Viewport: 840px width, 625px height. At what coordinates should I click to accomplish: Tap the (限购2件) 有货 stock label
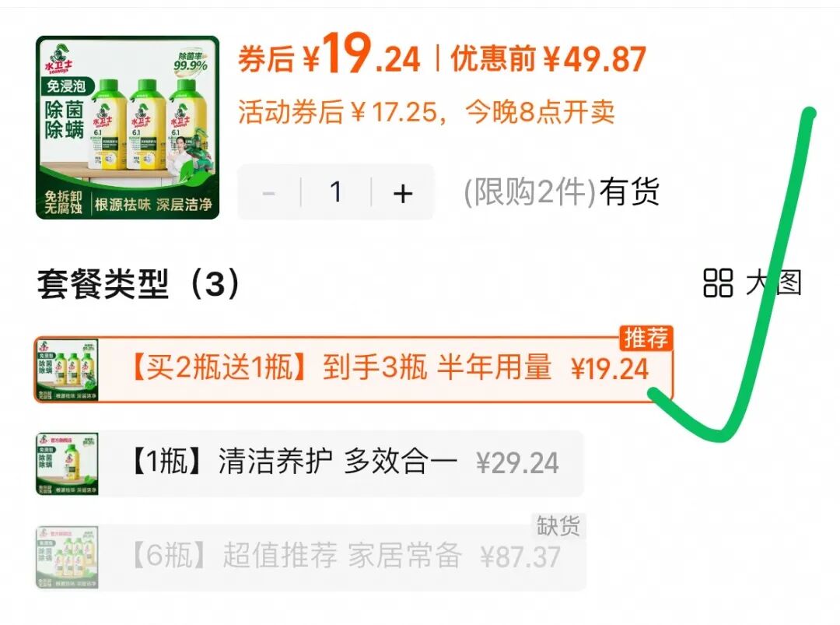point(562,192)
